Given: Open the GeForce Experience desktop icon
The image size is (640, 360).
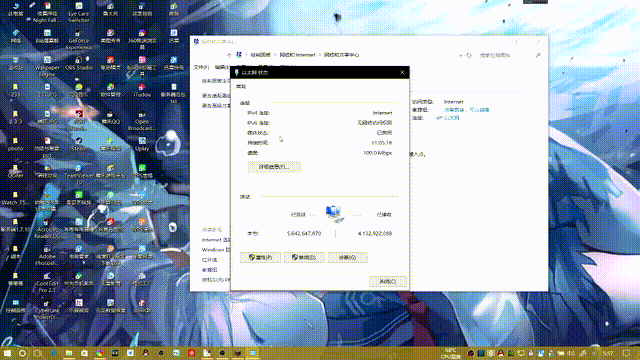Looking at the screenshot, I should coord(79,40).
